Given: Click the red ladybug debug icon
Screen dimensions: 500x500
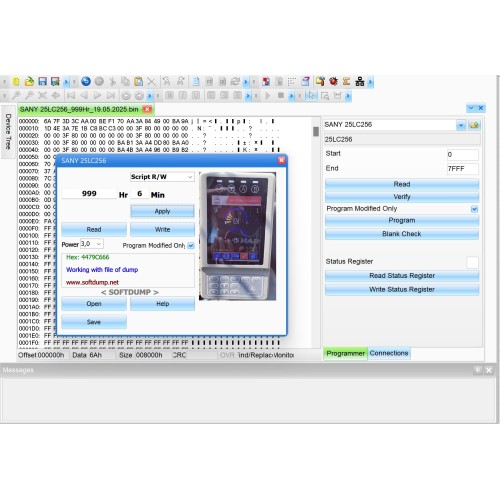Looking at the screenshot, I should (x=333, y=81).
